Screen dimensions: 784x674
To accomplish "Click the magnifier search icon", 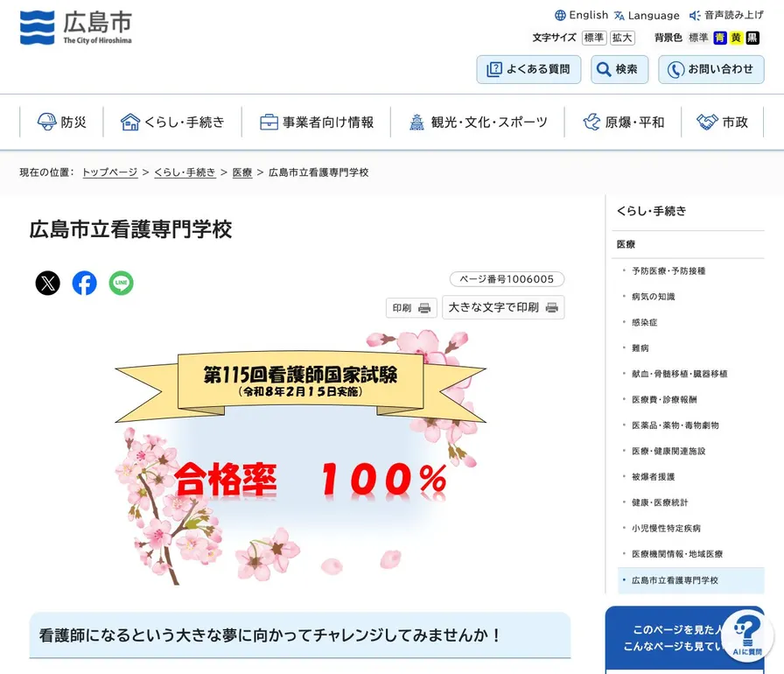I will coord(604,69).
